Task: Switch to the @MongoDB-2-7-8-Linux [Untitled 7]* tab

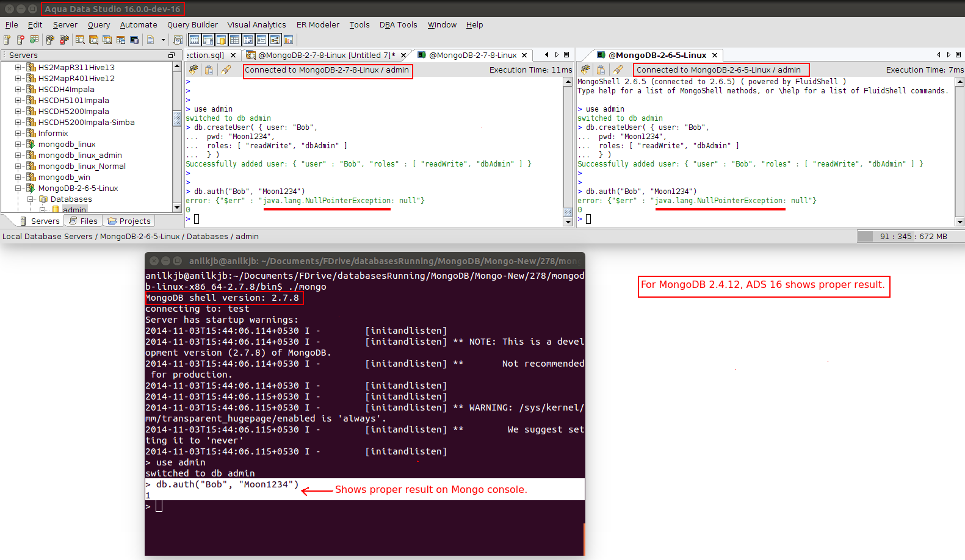Action: [326, 56]
